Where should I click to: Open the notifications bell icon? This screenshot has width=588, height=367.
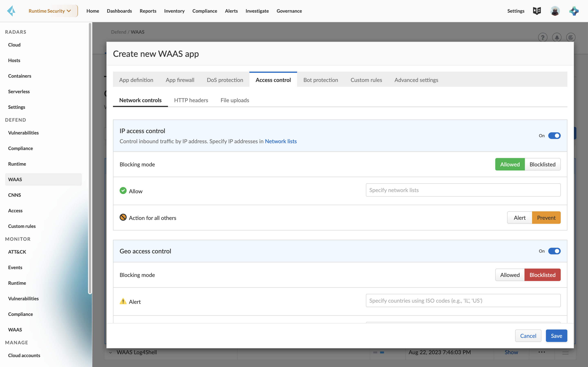pyautogui.click(x=557, y=37)
